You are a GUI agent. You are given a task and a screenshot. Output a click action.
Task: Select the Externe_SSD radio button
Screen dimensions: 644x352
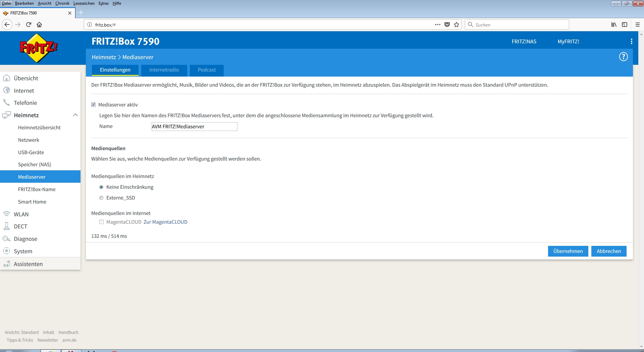point(101,198)
